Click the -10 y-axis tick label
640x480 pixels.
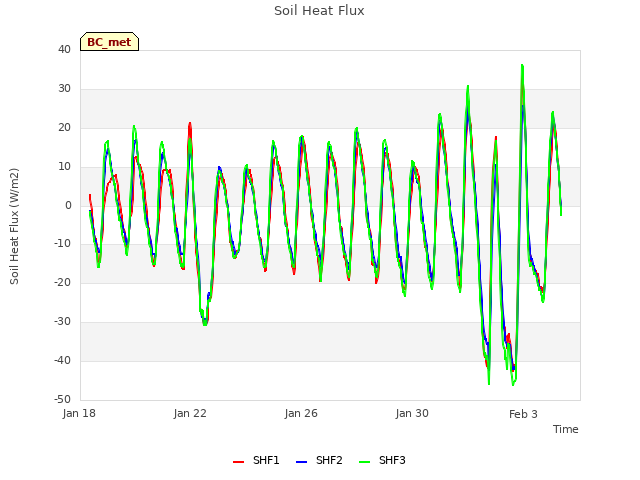62,244
